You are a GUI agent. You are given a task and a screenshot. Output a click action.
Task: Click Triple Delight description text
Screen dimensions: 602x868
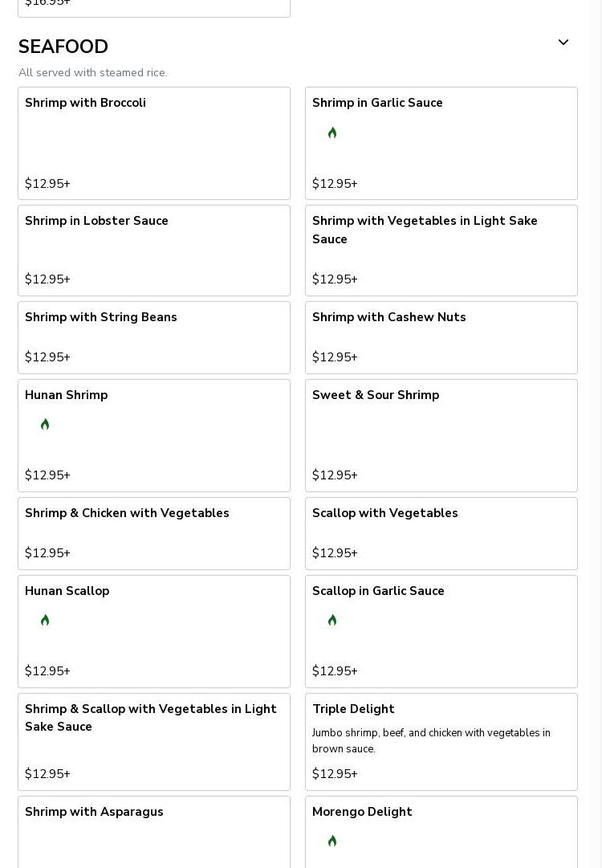click(x=431, y=741)
